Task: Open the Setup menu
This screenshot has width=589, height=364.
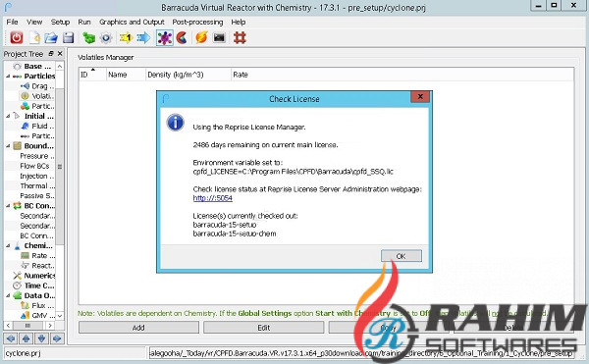Action: (60, 23)
